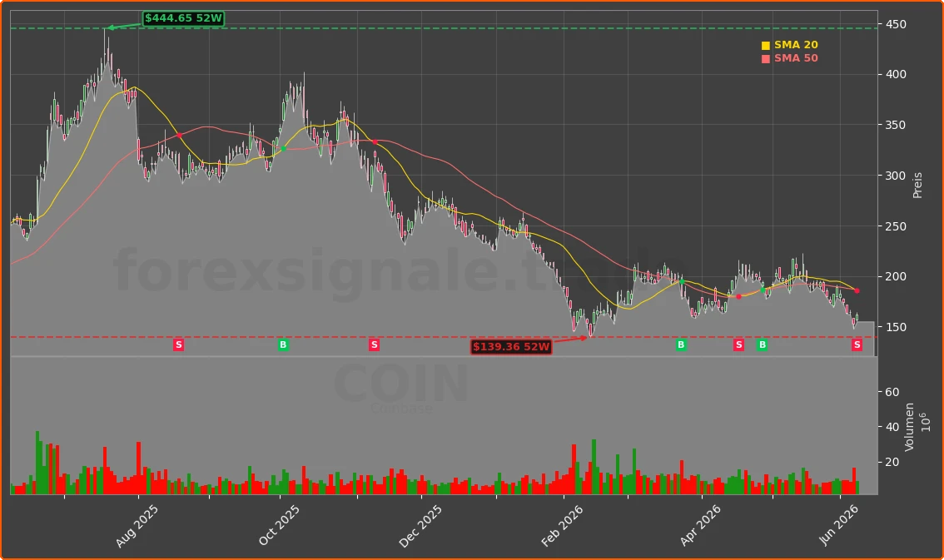Select the red S marker in November 2025
Image resolution: width=944 pixels, height=560 pixels.
[x=374, y=344]
